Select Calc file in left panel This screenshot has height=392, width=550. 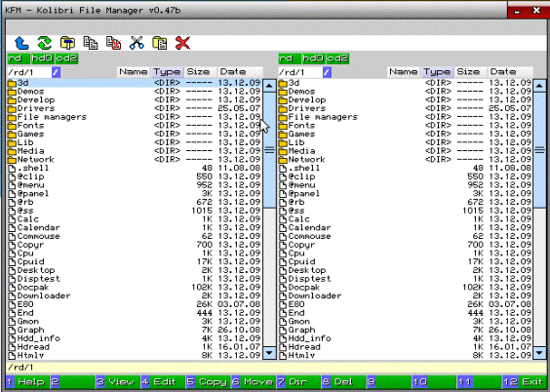click(x=135, y=219)
